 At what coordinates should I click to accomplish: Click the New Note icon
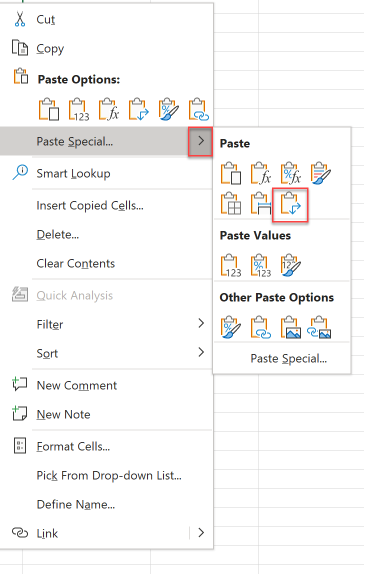pyautogui.click(x=20, y=413)
